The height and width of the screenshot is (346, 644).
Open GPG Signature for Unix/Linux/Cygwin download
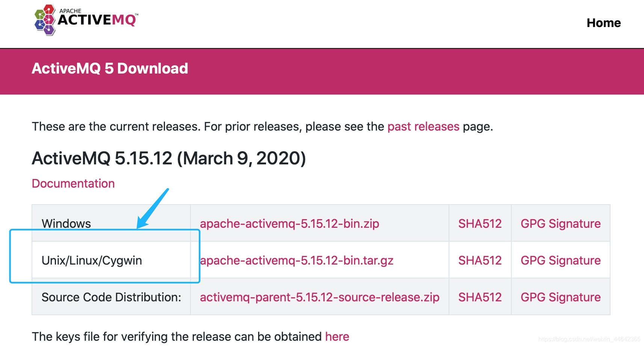click(x=560, y=260)
